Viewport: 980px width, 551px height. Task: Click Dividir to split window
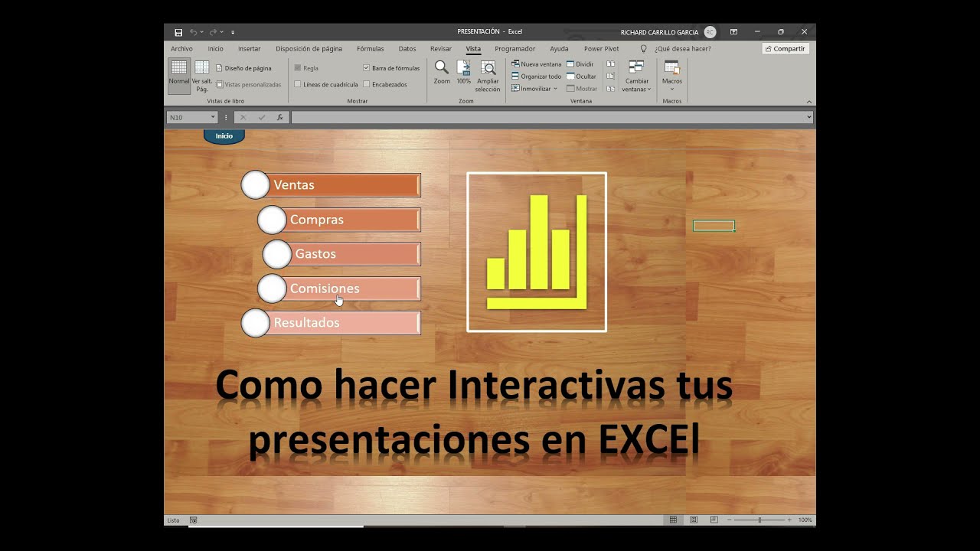tap(580, 64)
